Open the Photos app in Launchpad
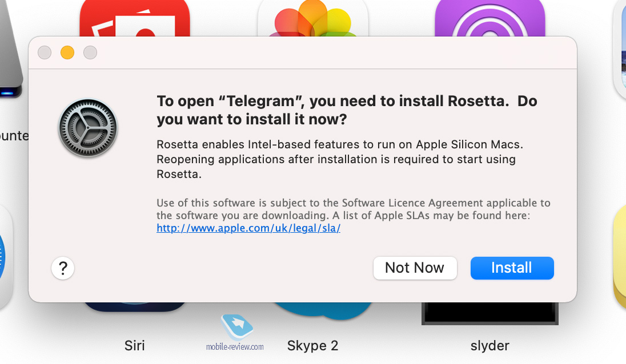The height and width of the screenshot is (364, 626). point(313,18)
